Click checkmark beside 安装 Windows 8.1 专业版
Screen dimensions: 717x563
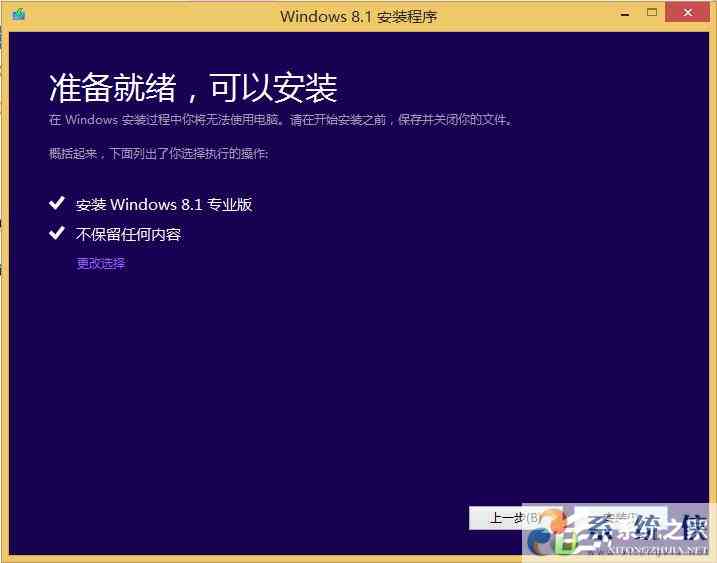pyautogui.click(x=57, y=203)
